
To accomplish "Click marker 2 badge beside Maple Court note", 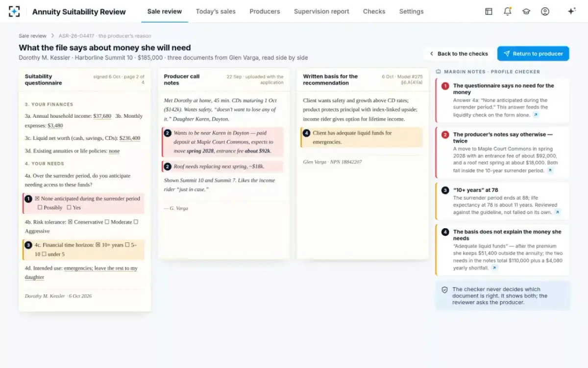I will click(x=168, y=133).
